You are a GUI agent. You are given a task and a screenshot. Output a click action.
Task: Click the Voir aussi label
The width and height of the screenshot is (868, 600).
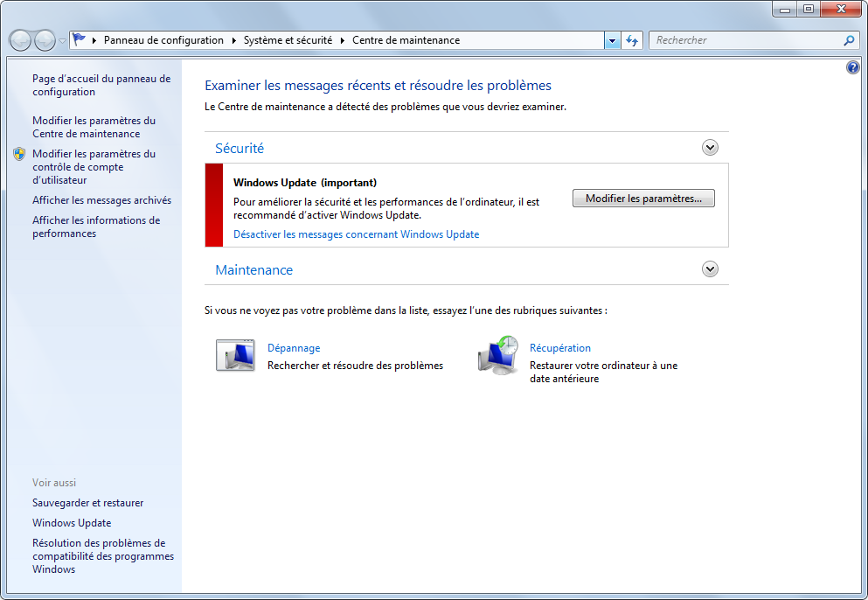pyautogui.click(x=53, y=483)
